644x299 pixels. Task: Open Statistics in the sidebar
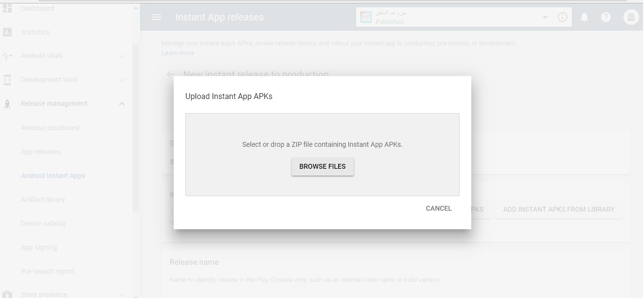[35, 32]
